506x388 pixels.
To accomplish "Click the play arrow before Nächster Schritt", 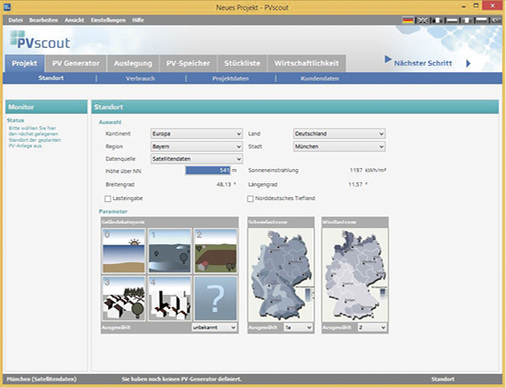I will (388, 60).
